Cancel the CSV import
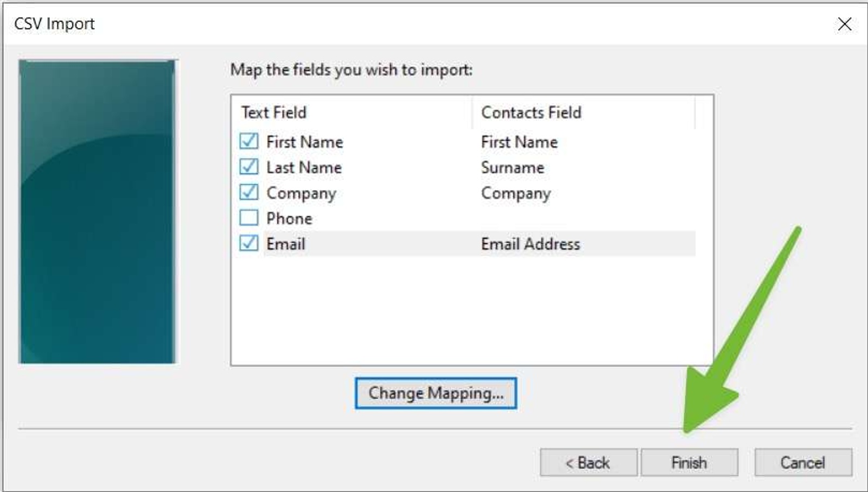 803,462
